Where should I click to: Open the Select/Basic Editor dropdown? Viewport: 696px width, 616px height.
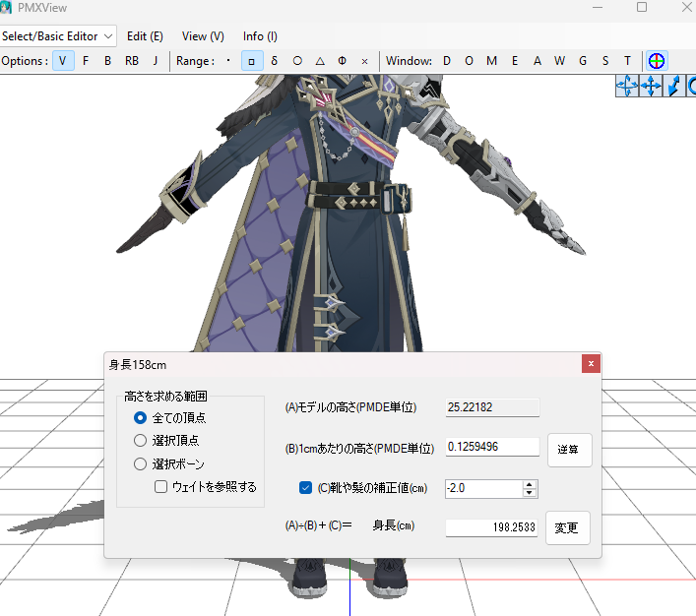(x=58, y=36)
